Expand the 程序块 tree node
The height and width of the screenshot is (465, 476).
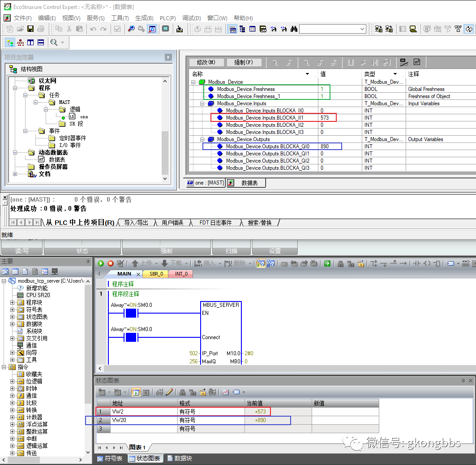coord(12,302)
